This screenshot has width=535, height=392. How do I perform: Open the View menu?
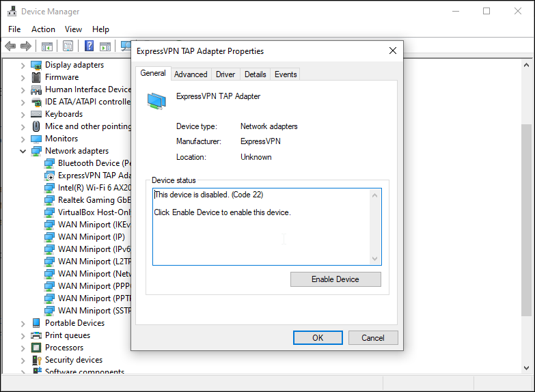coord(73,29)
